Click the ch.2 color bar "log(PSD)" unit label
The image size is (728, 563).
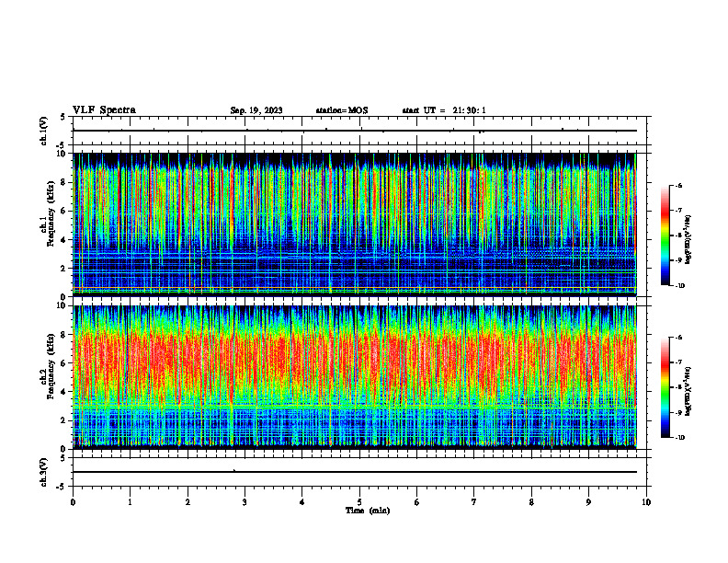click(688, 391)
